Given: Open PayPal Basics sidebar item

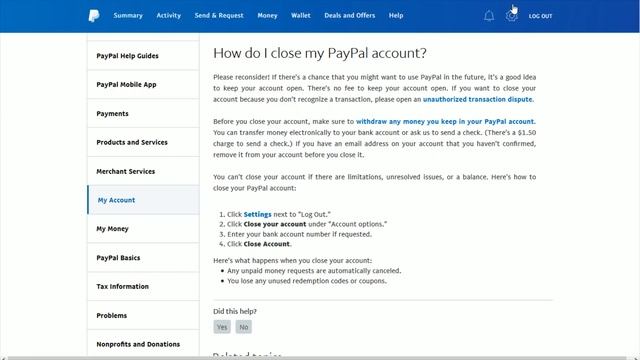Looking at the screenshot, I should pyautogui.click(x=143, y=258).
